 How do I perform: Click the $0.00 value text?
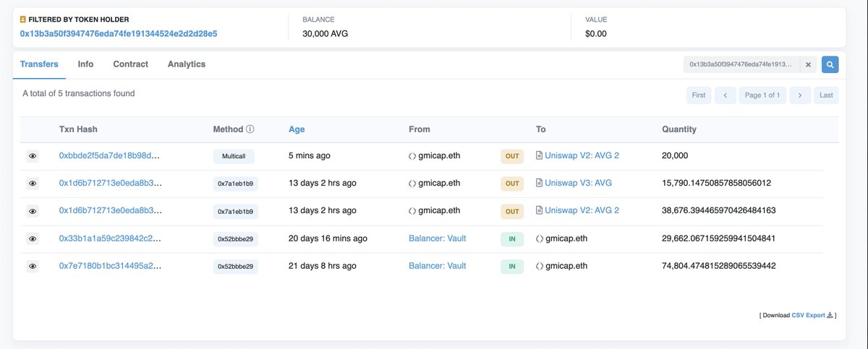point(596,34)
